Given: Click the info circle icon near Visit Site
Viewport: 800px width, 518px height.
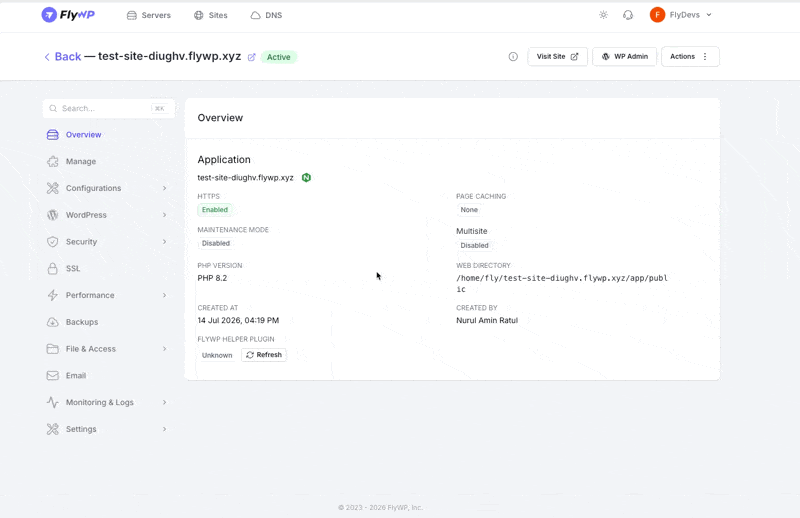Looking at the screenshot, I should pos(513,57).
